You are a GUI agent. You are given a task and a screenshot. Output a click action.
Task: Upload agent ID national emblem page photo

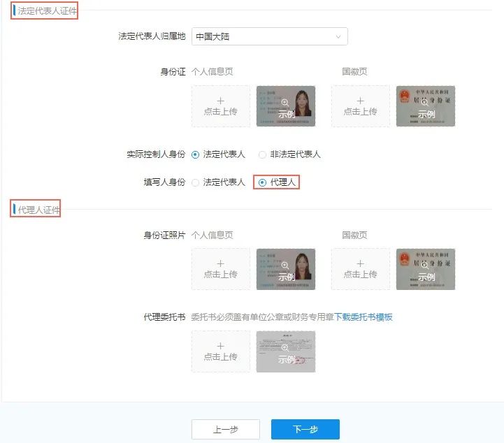click(x=360, y=269)
